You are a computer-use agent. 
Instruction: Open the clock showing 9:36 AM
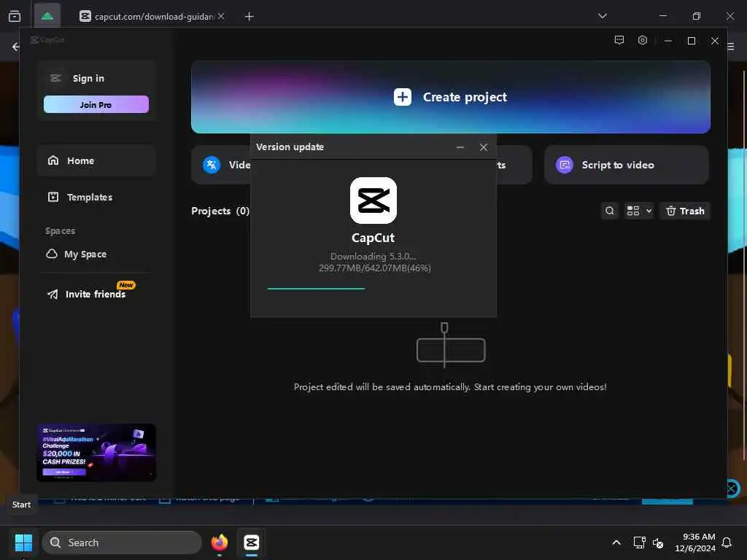pos(695,542)
